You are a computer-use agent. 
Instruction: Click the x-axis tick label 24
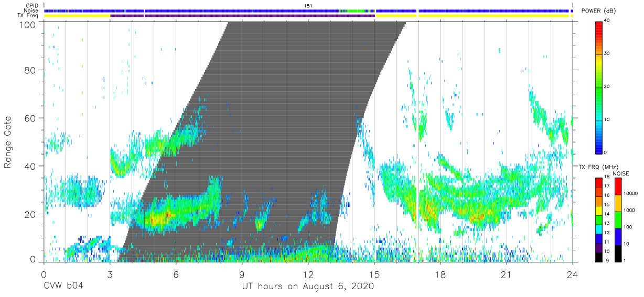572,274
